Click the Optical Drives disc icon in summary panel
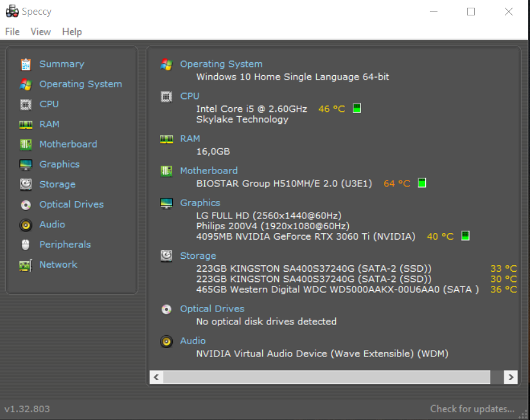The height and width of the screenshot is (420, 530). (x=166, y=309)
